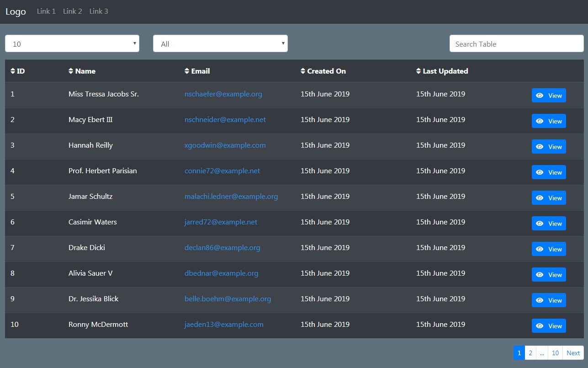This screenshot has height=368, width=588.
Task: Open the page size dropdown showing 10
Action: [x=72, y=43]
